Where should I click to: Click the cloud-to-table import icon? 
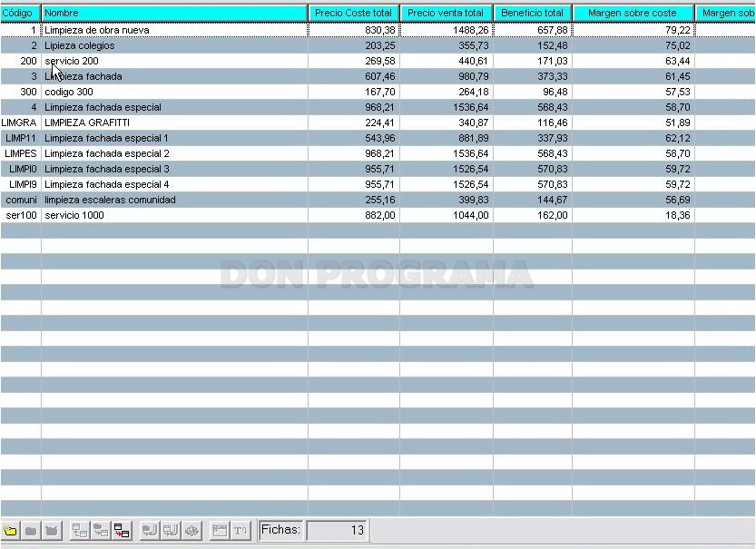[101, 531]
